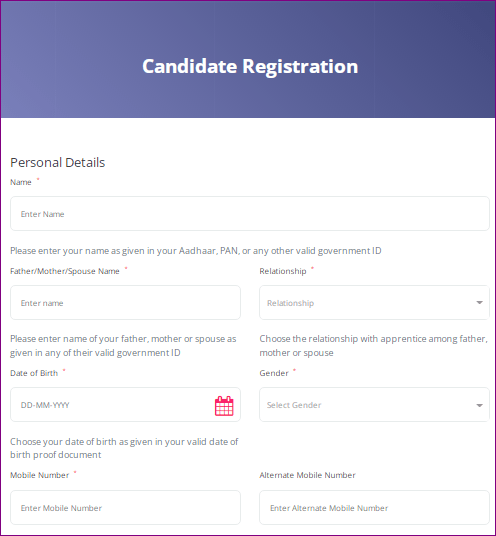Focus the Enter Name text field
The image size is (496, 536).
pyautogui.click(x=250, y=213)
